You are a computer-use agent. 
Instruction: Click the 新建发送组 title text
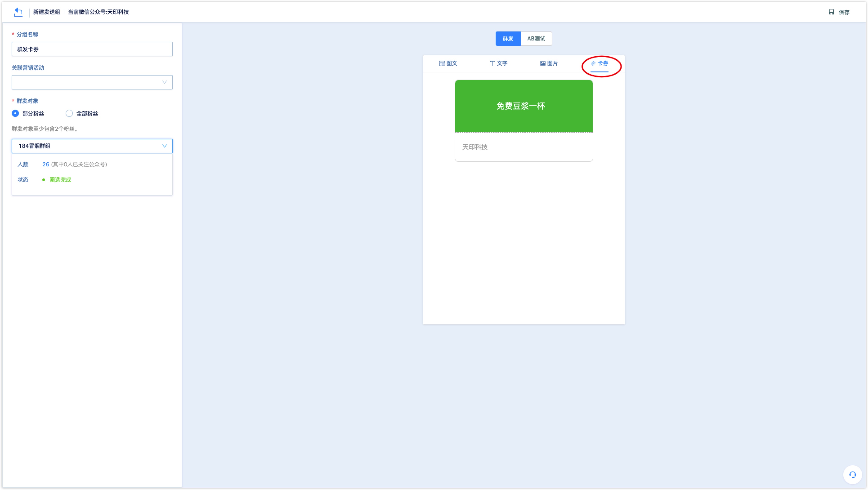tap(47, 12)
